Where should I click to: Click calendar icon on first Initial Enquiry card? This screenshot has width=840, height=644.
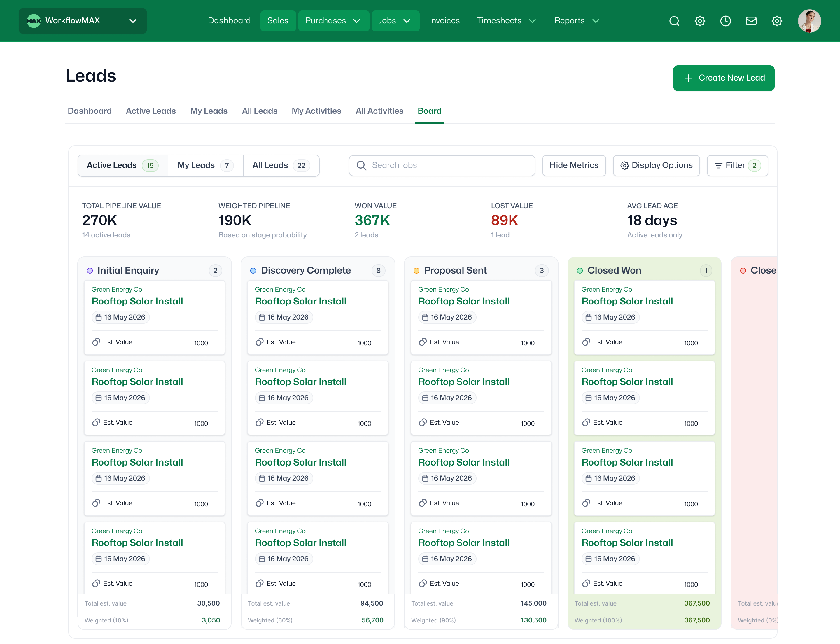(99, 317)
